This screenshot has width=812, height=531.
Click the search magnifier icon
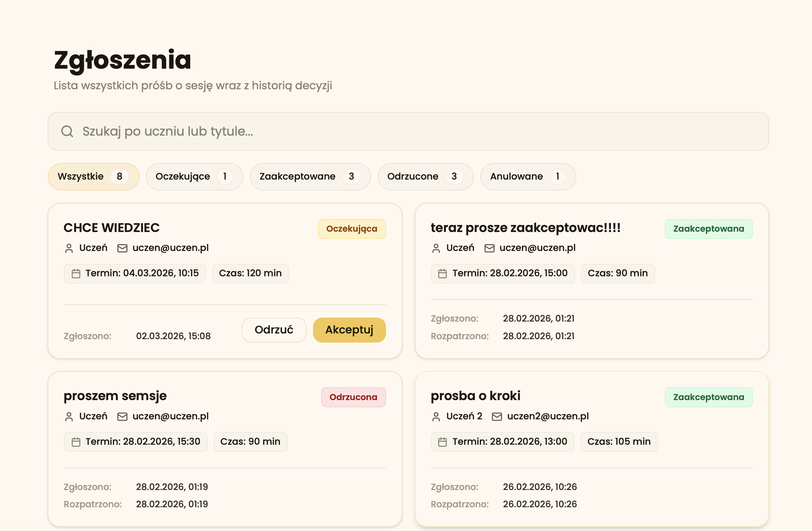tap(67, 131)
